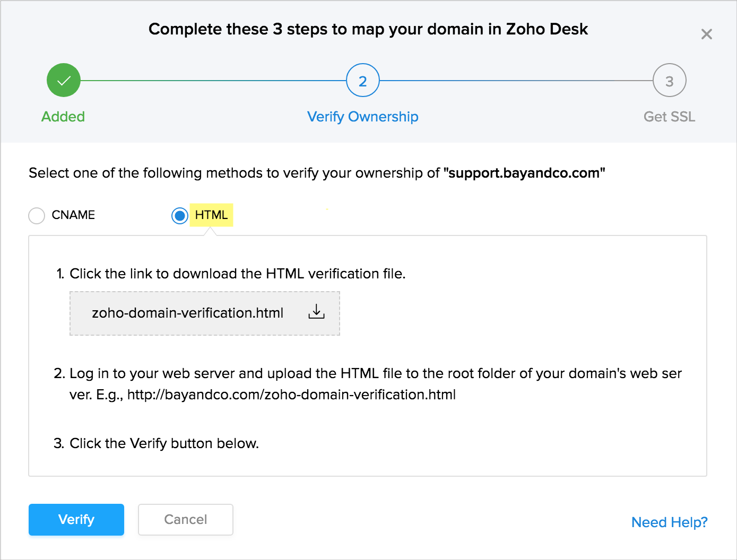Viewport: 737px width, 560px height.
Task: Select the CNAME radio button
Action: [37, 215]
